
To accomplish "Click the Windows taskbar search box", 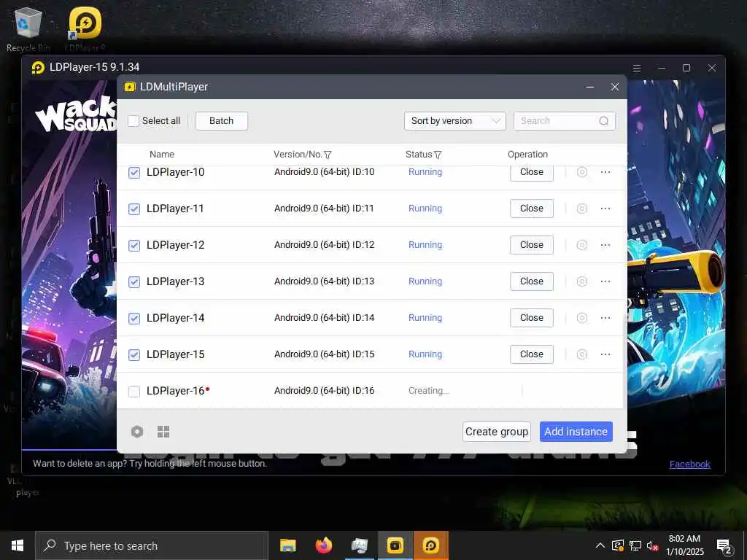I will (152, 545).
